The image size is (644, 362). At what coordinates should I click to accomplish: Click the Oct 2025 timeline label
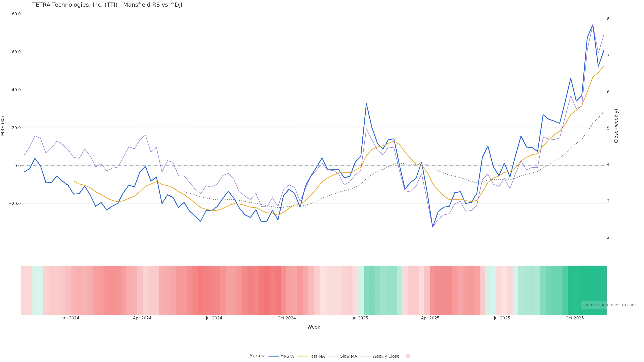click(575, 318)
